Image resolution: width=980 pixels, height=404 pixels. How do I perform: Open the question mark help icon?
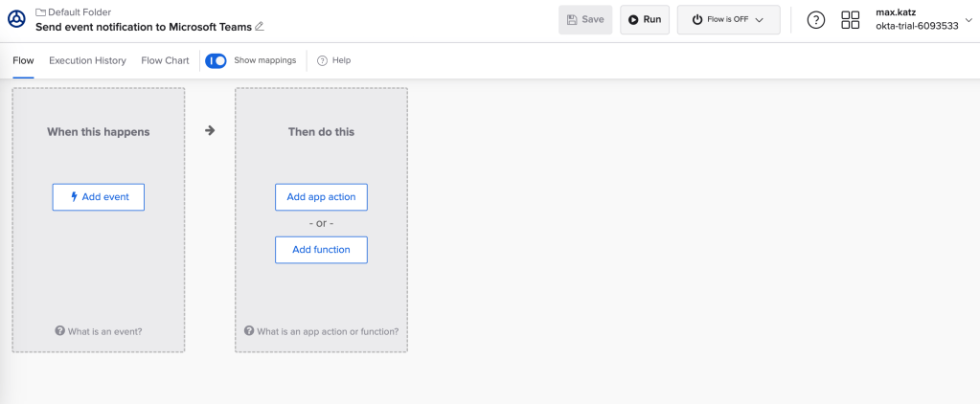coord(816,20)
